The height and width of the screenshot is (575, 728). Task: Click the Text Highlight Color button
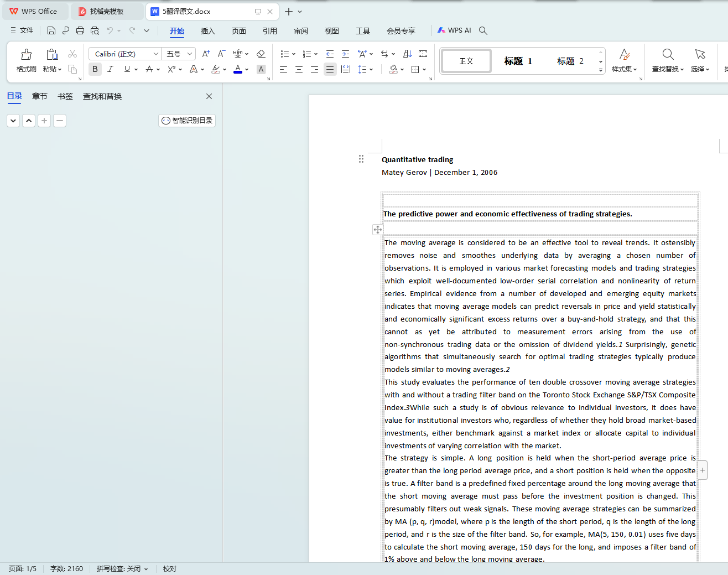[x=216, y=69]
